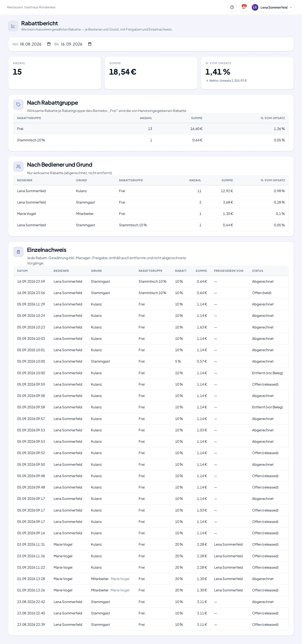
Task: Click the 18,54 € Summe value
Action: point(123,72)
